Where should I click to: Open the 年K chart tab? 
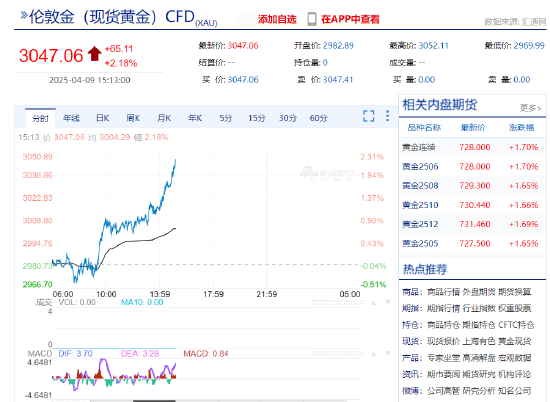point(195,118)
